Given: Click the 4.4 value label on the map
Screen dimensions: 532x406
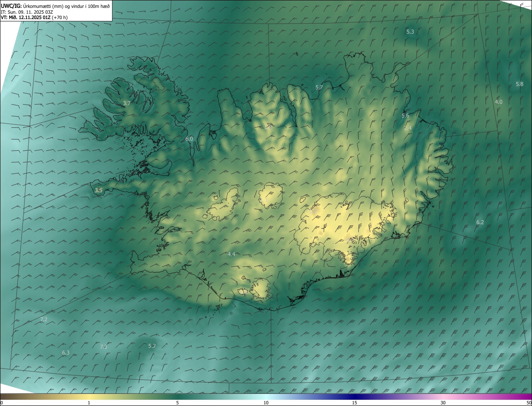Looking at the screenshot, I should 232,254.
